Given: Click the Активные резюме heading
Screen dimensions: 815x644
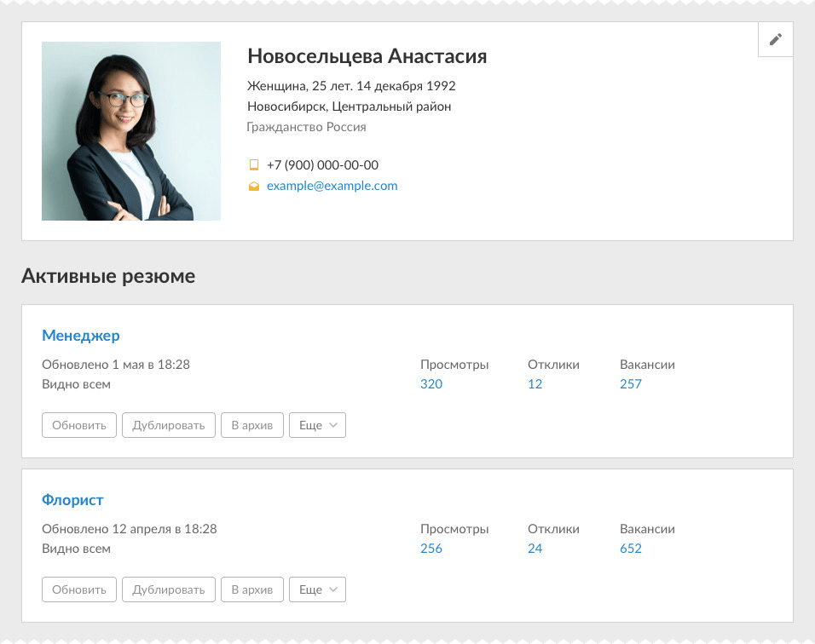Looking at the screenshot, I should (108, 276).
